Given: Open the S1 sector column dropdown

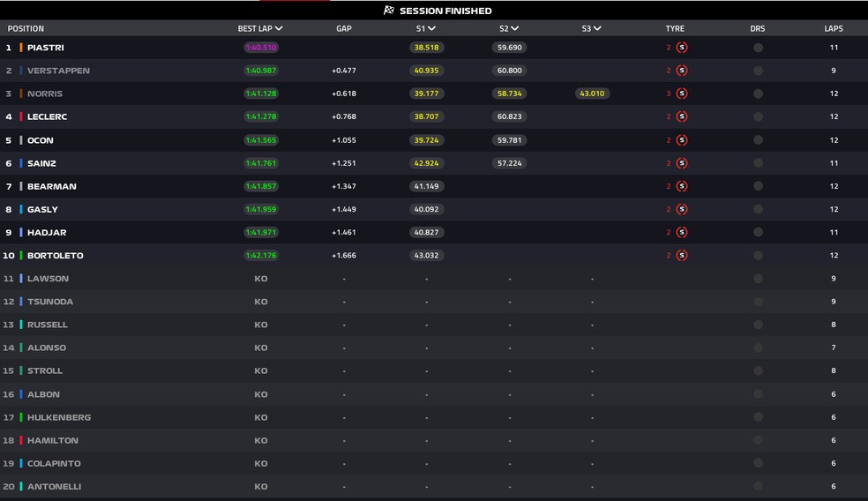Looking at the screenshot, I should pos(431,28).
